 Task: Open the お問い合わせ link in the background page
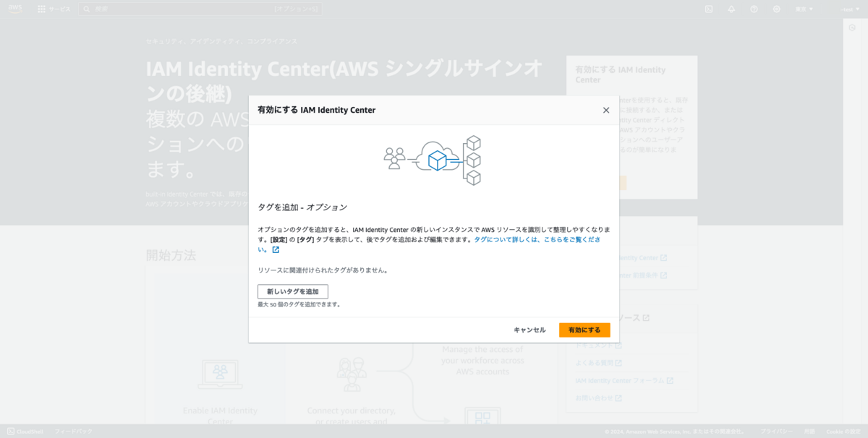click(598, 398)
